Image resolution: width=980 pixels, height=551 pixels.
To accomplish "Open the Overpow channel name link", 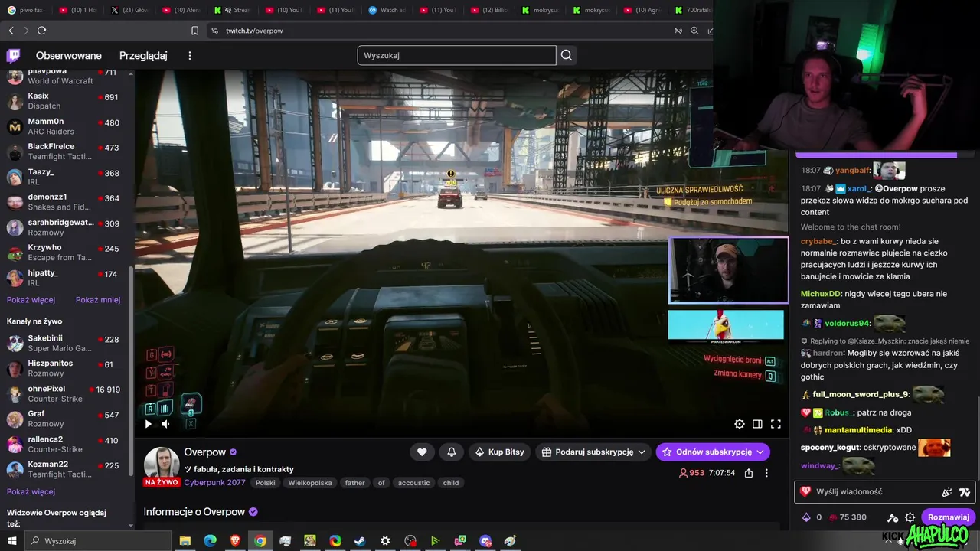I will (204, 452).
